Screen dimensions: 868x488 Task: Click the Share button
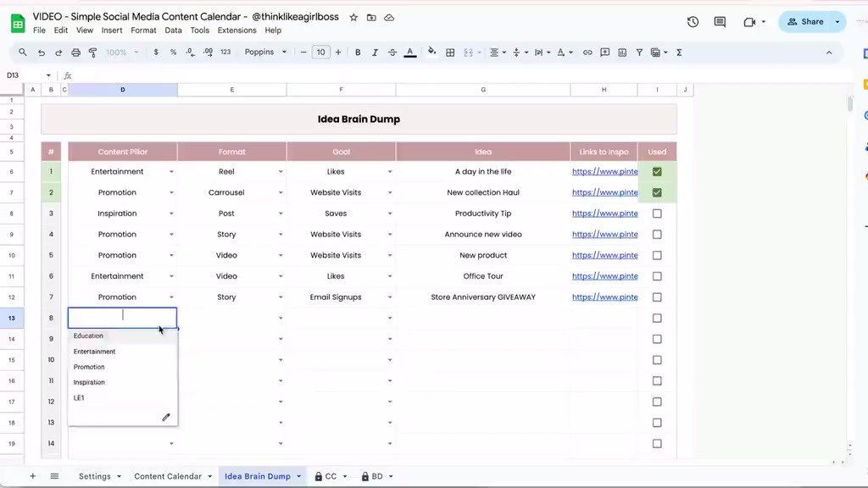pyautogui.click(x=805, y=22)
